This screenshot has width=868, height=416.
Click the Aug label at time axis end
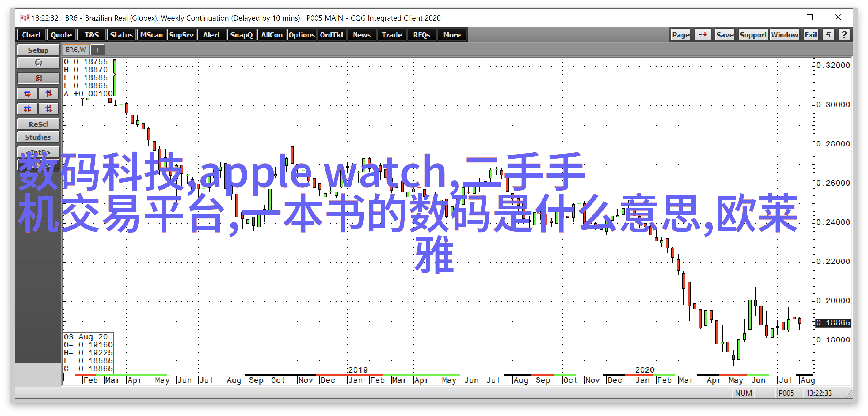808,380
